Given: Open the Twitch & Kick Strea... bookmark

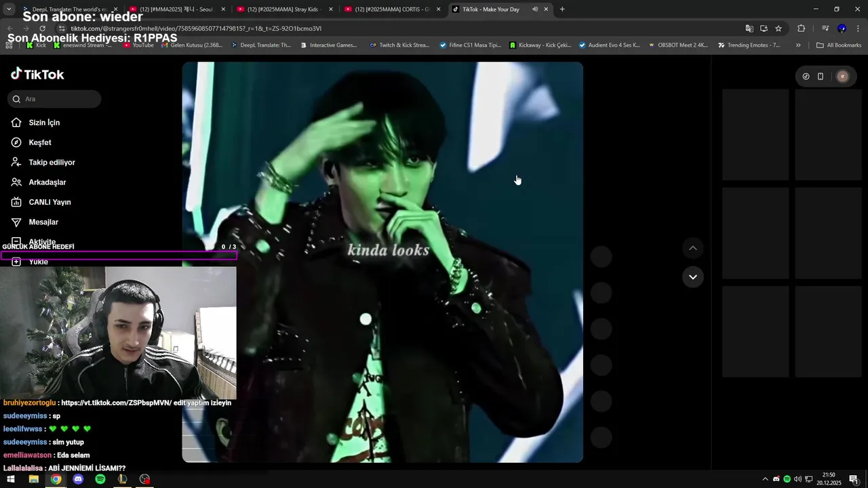Looking at the screenshot, I should pyautogui.click(x=399, y=45).
